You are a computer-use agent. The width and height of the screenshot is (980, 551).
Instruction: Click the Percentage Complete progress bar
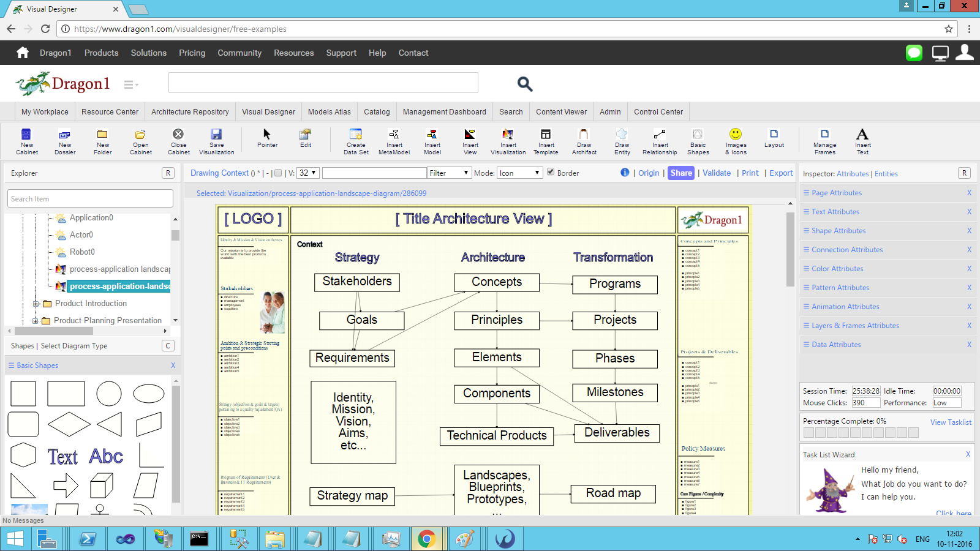coord(861,433)
